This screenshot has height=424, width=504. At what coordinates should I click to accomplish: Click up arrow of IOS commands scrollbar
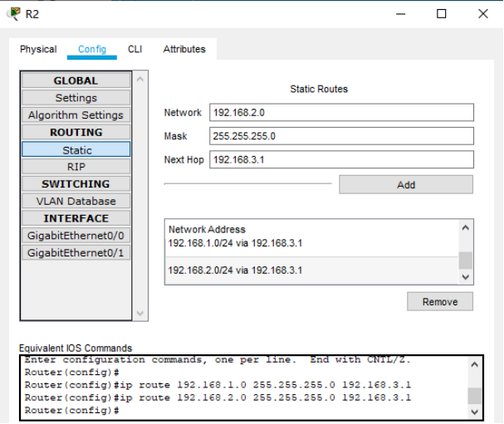click(474, 364)
